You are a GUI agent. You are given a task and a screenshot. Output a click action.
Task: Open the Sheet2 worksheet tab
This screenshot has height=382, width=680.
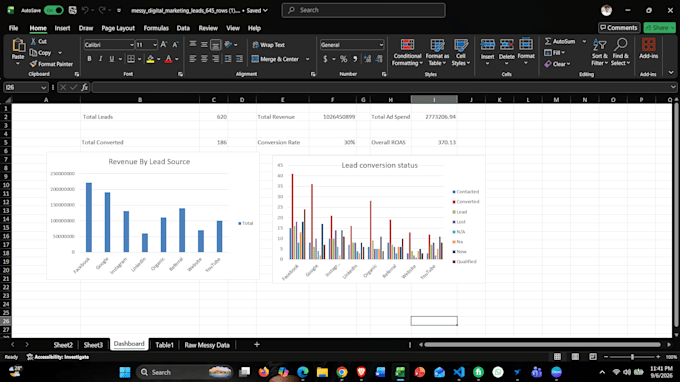coord(63,345)
